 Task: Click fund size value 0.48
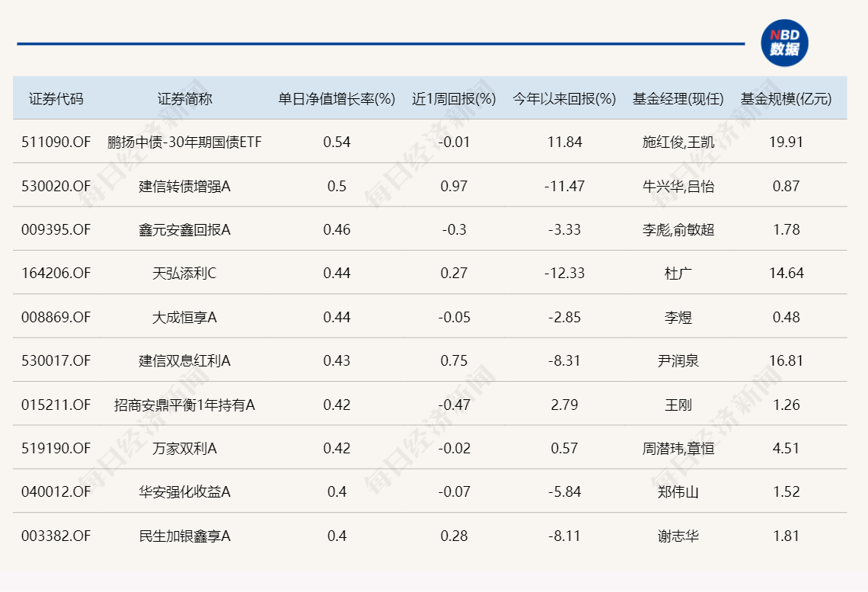pos(786,317)
